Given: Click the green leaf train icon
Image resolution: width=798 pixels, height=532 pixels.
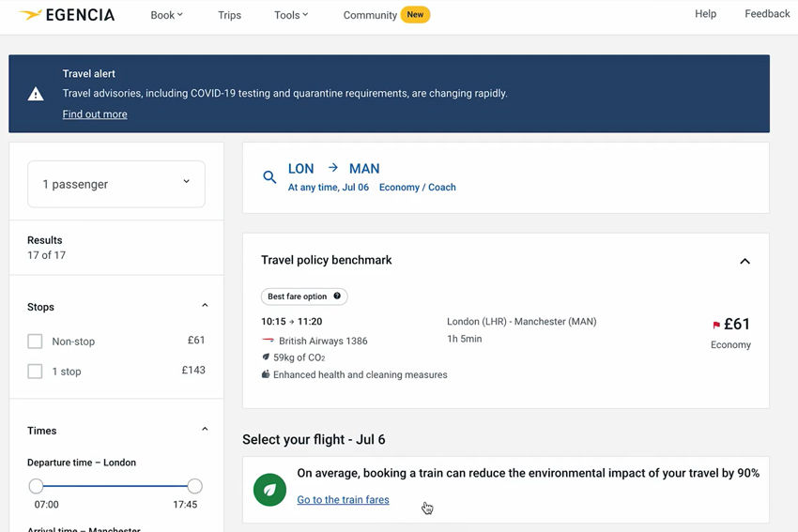Looking at the screenshot, I should click(269, 490).
